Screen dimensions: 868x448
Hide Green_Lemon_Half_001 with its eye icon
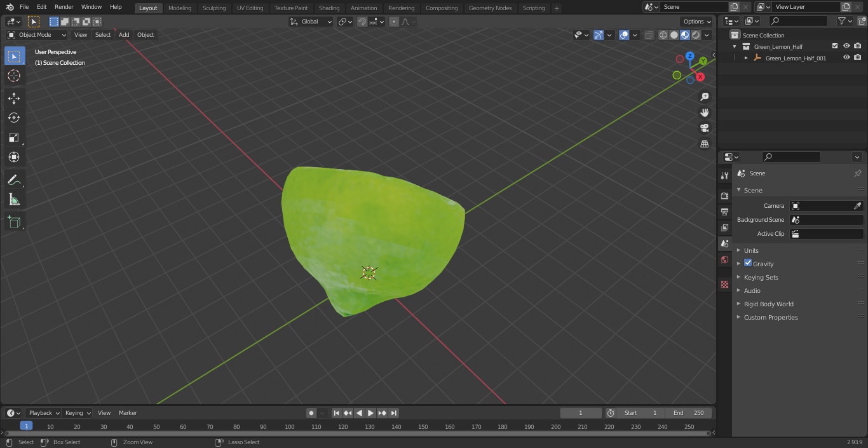(846, 57)
